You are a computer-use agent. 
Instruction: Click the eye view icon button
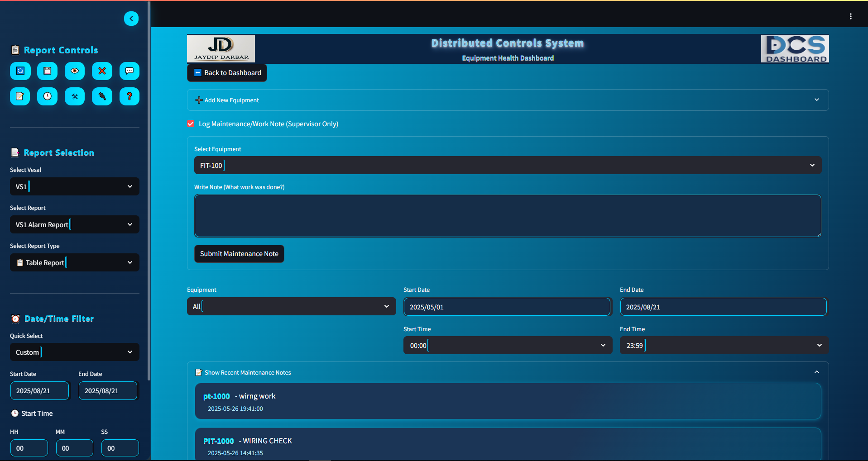75,71
